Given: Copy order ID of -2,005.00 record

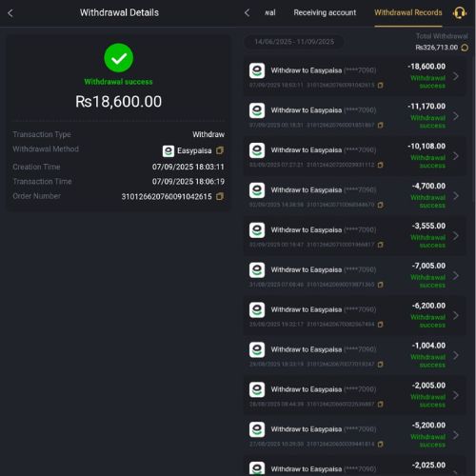Looking at the screenshot, I should click(380, 405).
